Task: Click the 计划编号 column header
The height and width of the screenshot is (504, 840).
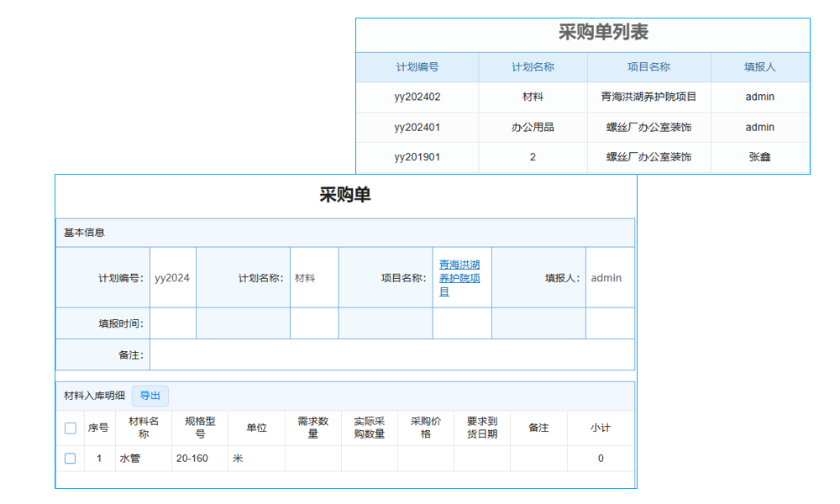Action: 417,67
